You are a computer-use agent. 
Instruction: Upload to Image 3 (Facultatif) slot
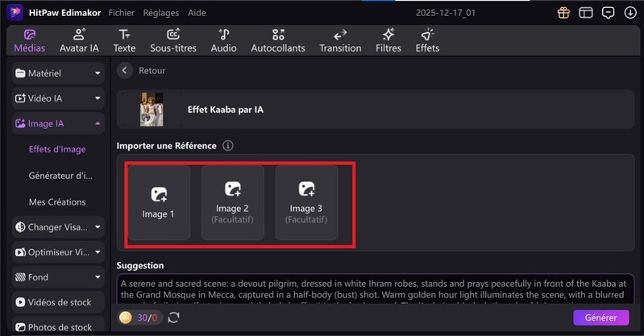[x=306, y=202]
